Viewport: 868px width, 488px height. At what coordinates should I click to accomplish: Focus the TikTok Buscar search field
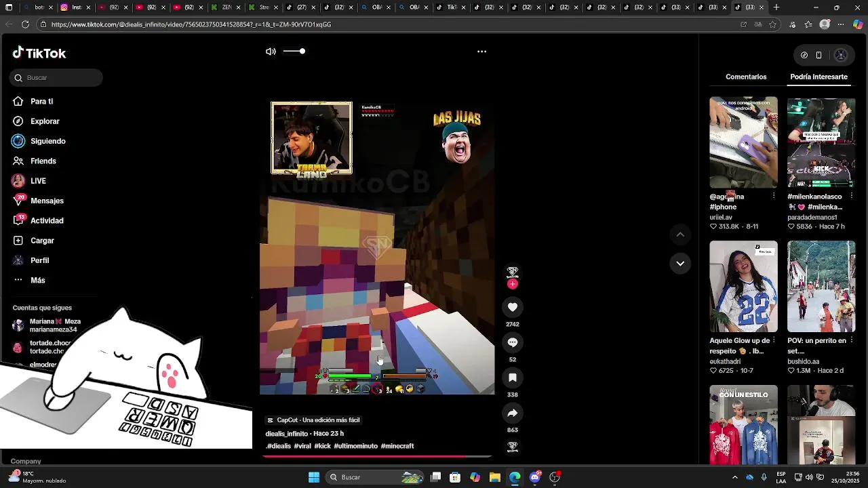point(56,78)
